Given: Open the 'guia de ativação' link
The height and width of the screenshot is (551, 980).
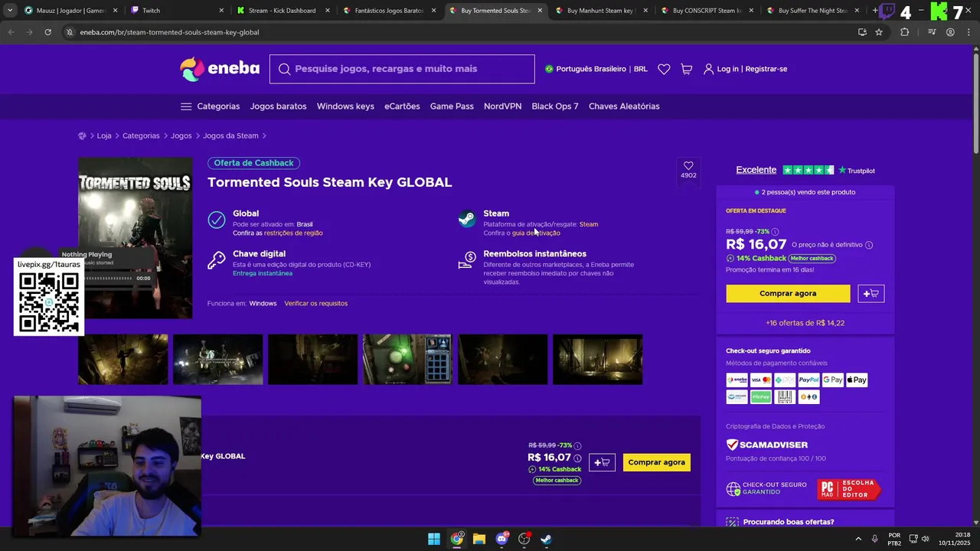Looking at the screenshot, I should (x=536, y=233).
